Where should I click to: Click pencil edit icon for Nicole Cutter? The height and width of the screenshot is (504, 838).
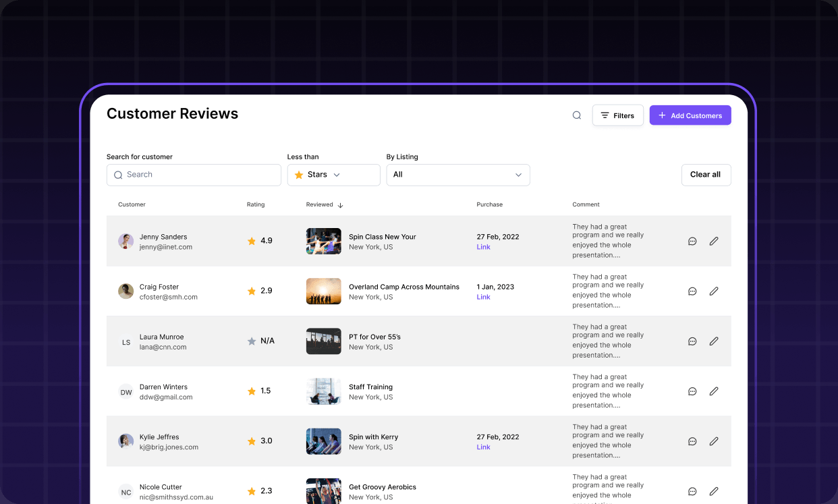coord(714,491)
